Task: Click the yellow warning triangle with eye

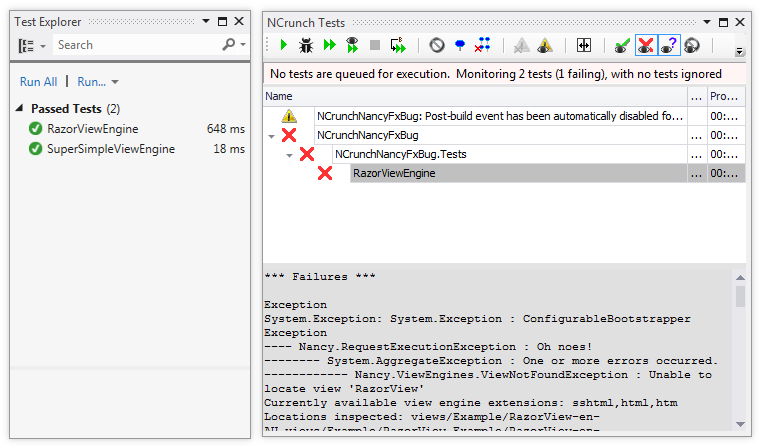Action: point(545,45)
